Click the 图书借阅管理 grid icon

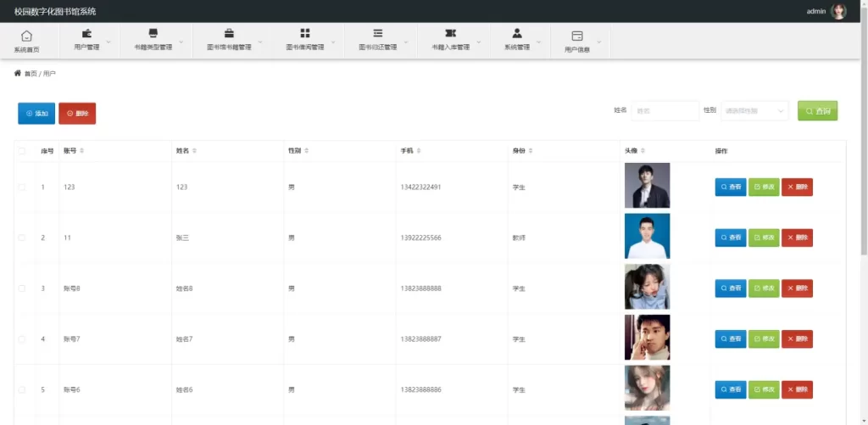pyautogui.click(x=305, y=33)
